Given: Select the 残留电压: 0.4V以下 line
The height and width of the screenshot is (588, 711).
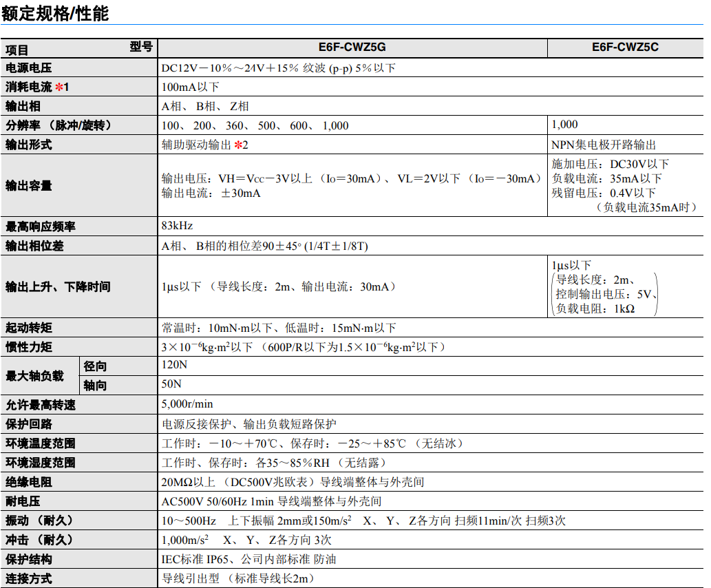Looking at the screenshot, I should (x=604, y=193).
